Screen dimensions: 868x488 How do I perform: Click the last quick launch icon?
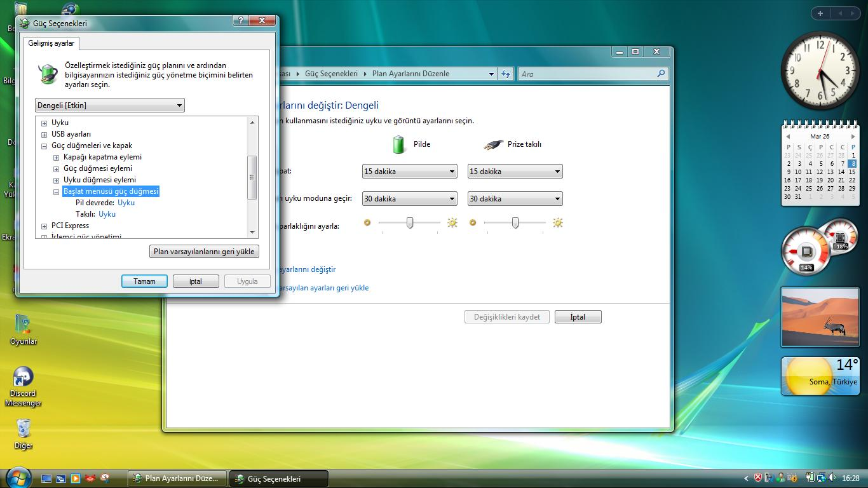tap(105, 478)
